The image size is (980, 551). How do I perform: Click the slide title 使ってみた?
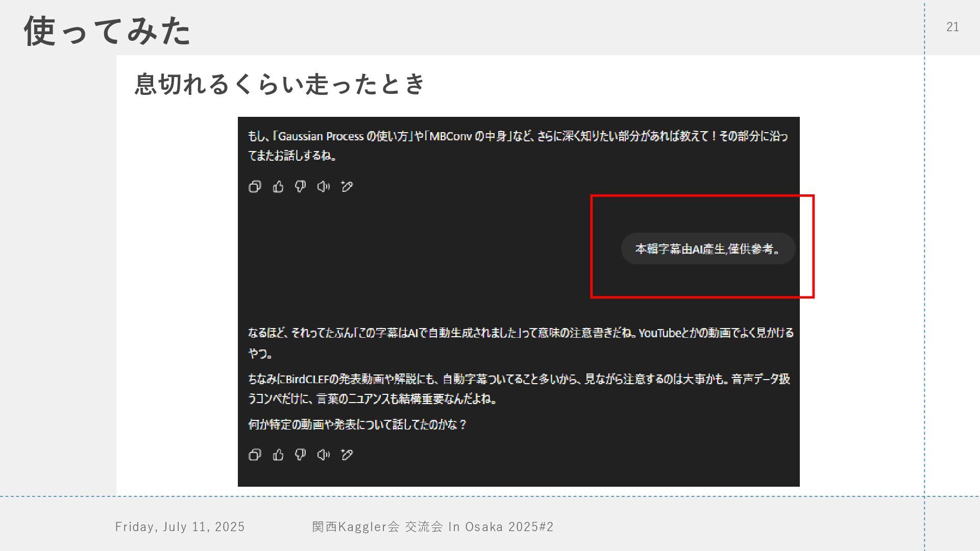tap(108, 31)
